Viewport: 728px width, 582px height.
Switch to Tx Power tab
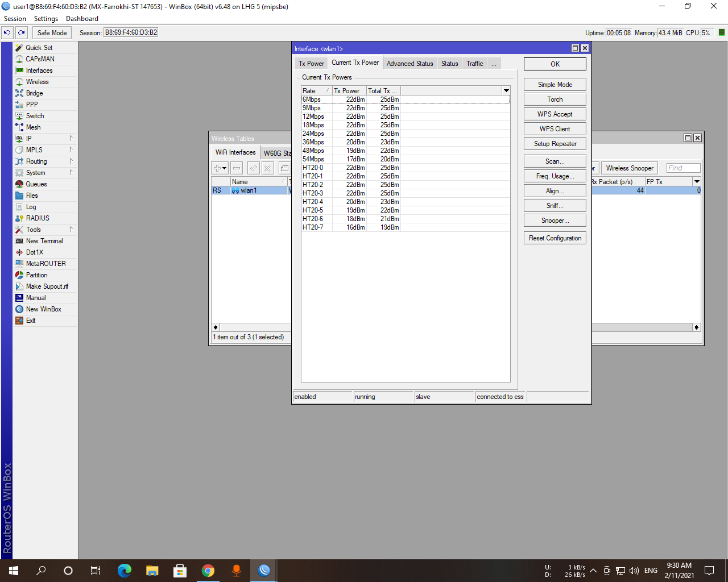tap(311, 64)
